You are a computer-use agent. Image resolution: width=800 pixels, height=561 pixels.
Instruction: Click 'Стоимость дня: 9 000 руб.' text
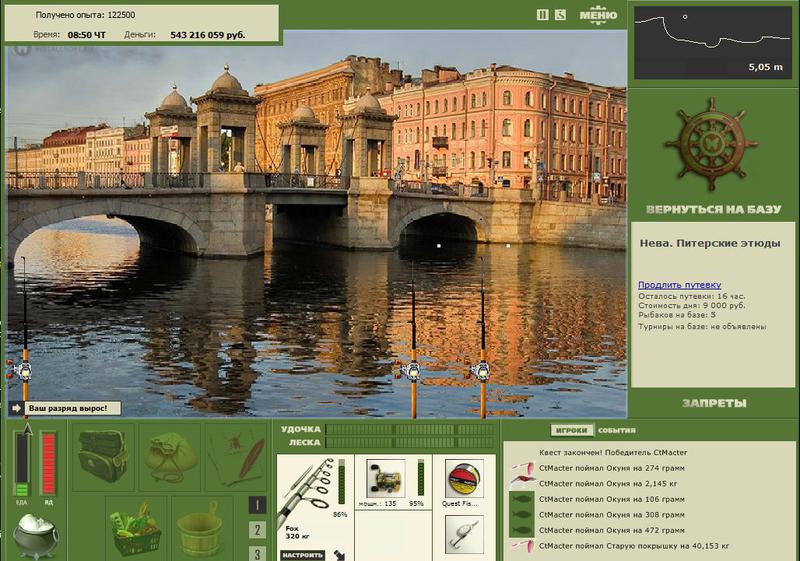[691, 305]
